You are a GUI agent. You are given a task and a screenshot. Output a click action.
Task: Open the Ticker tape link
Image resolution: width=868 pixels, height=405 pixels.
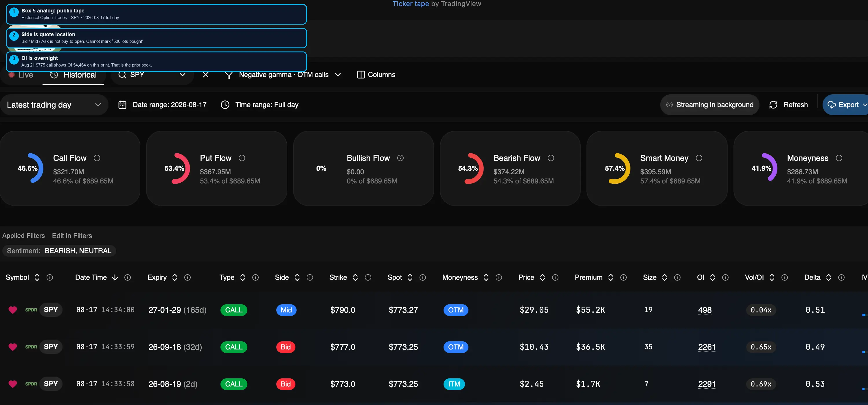410,4
